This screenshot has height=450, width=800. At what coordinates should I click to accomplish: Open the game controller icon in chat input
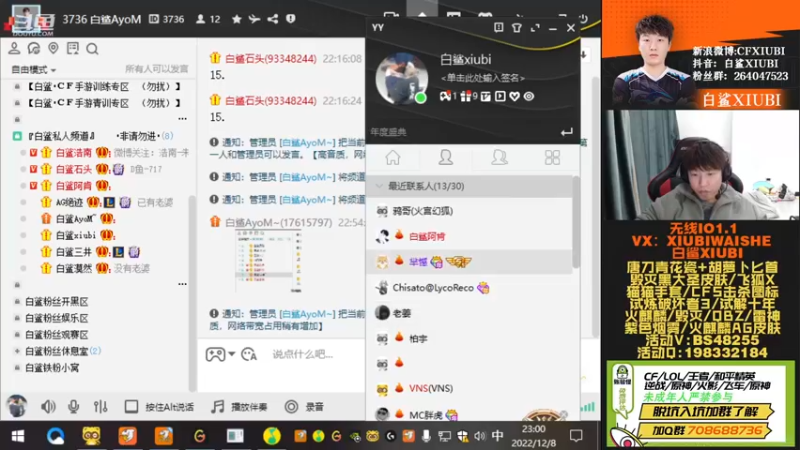[215, 354]
